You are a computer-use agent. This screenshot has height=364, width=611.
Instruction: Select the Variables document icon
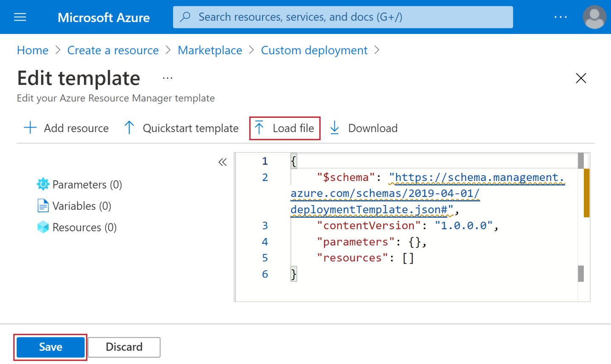point(43,206)
